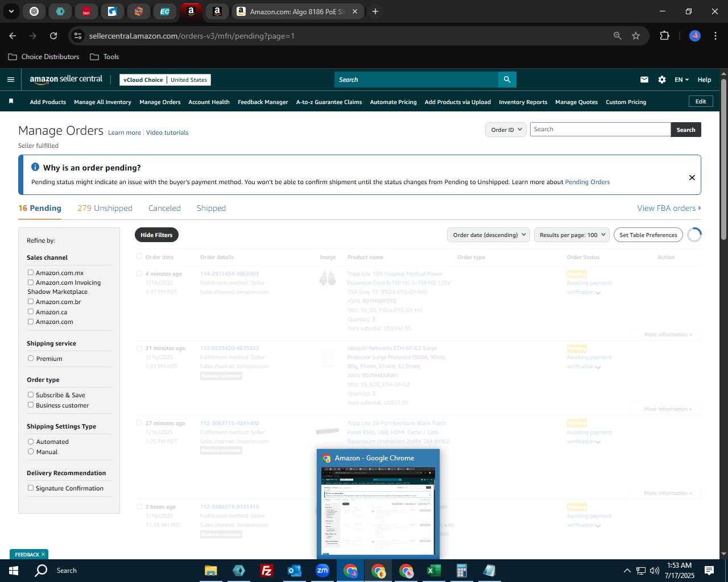Click the Chrome back arrow
Viewport: 728px width, 582px height.
(13, 36)
